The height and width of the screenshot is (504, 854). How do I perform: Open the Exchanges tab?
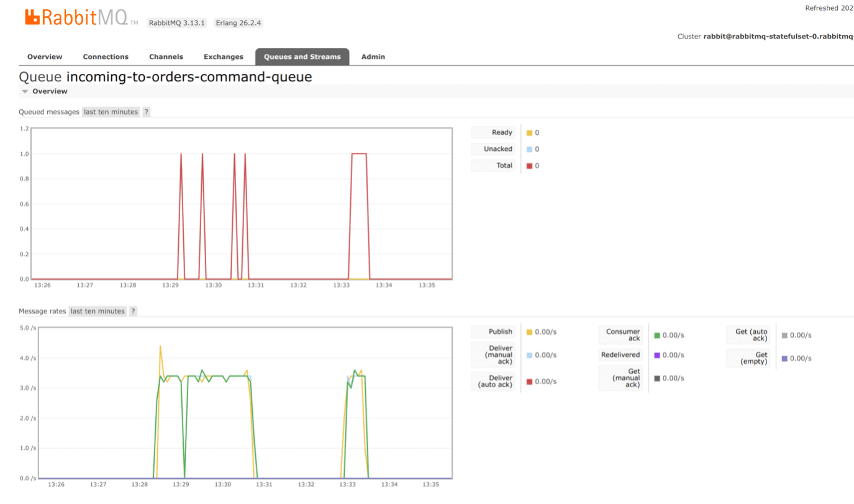224,56
